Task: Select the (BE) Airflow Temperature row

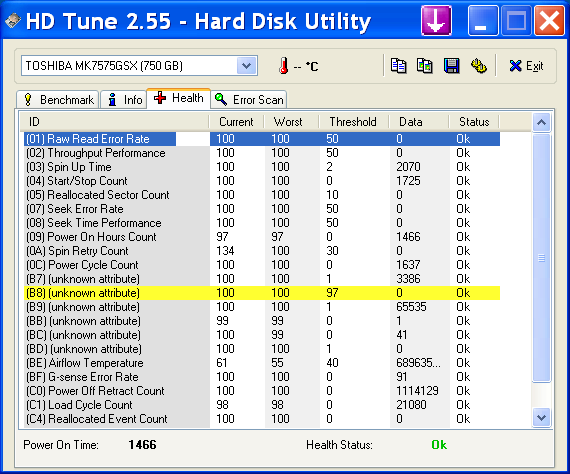Action: [262, 363]
